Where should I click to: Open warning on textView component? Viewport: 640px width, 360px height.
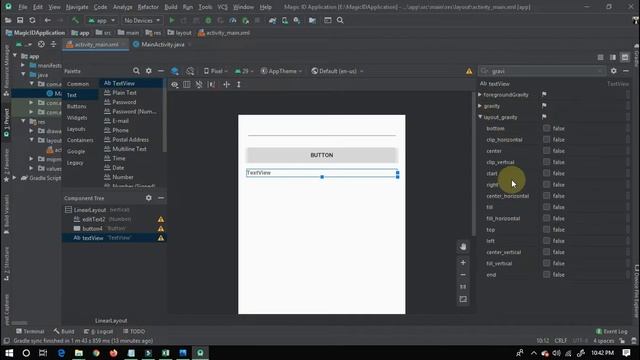pos(161,238)
